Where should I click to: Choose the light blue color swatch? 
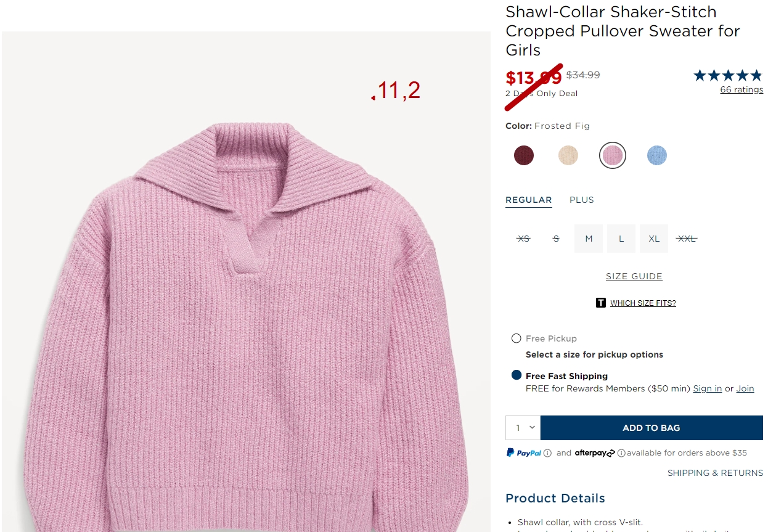657,155
